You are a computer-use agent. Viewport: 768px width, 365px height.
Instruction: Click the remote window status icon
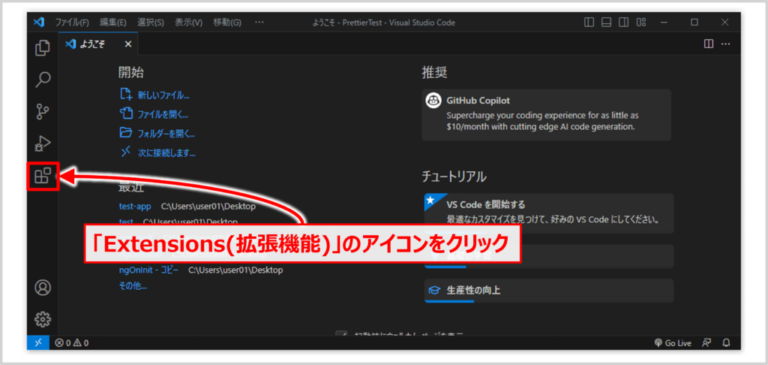tap(38, 342)
